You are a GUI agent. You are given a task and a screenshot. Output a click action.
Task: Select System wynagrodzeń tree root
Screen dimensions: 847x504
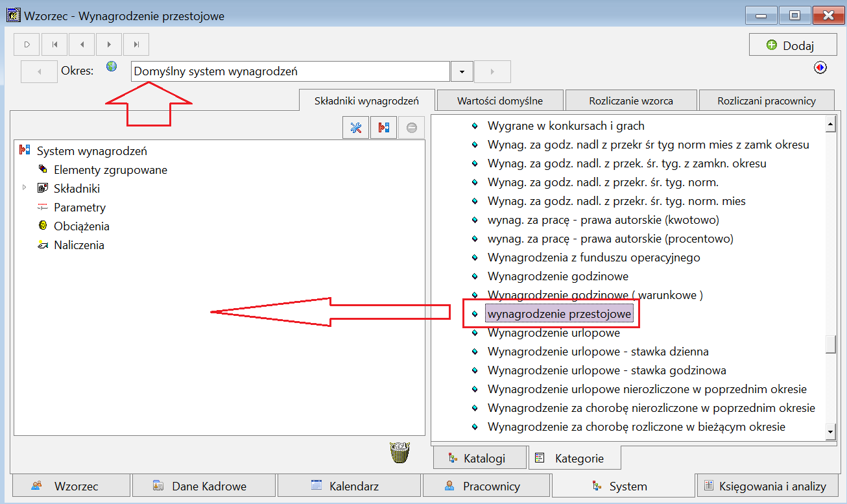[92, 151]
